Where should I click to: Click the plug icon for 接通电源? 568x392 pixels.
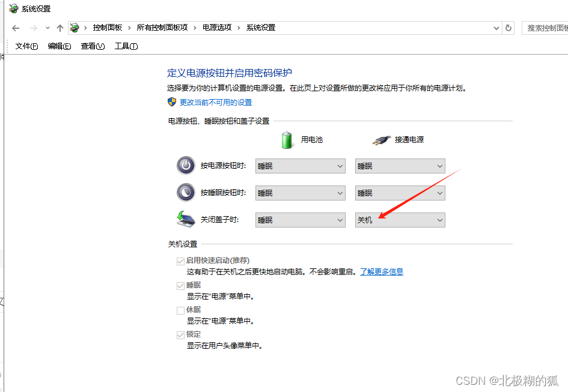[382, 140]
